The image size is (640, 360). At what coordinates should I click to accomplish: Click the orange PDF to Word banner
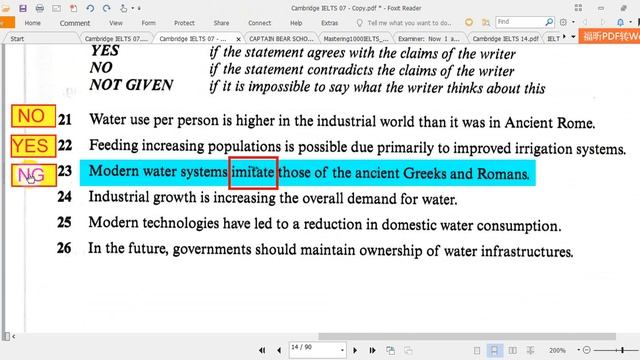coord(609,36)
